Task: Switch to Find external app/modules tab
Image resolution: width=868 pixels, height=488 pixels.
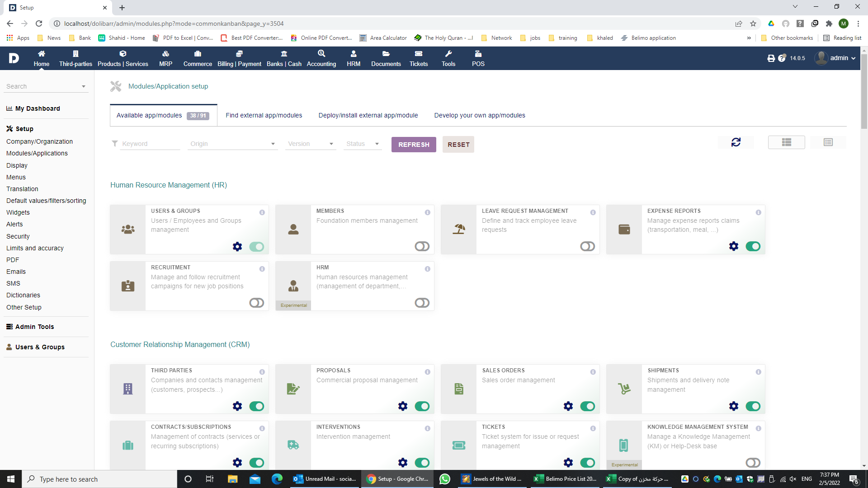Action: [x=264, y=115]
